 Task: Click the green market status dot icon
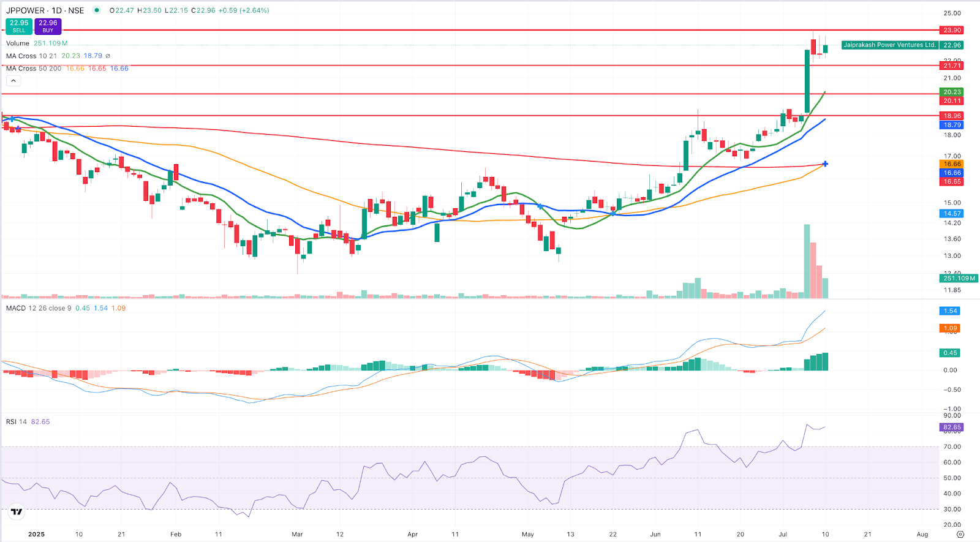point(97,10)
